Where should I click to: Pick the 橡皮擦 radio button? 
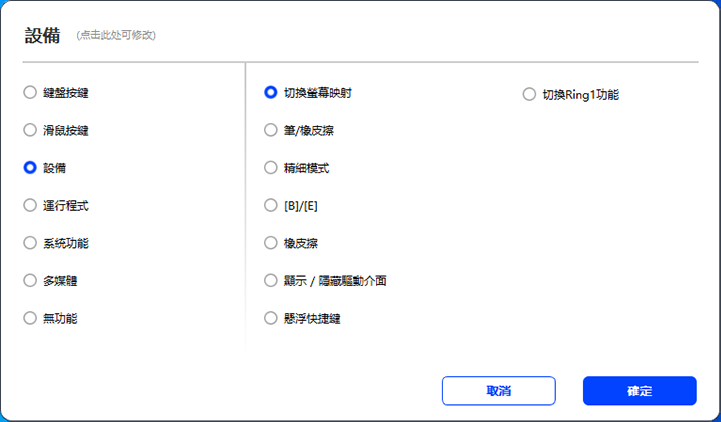270,243
